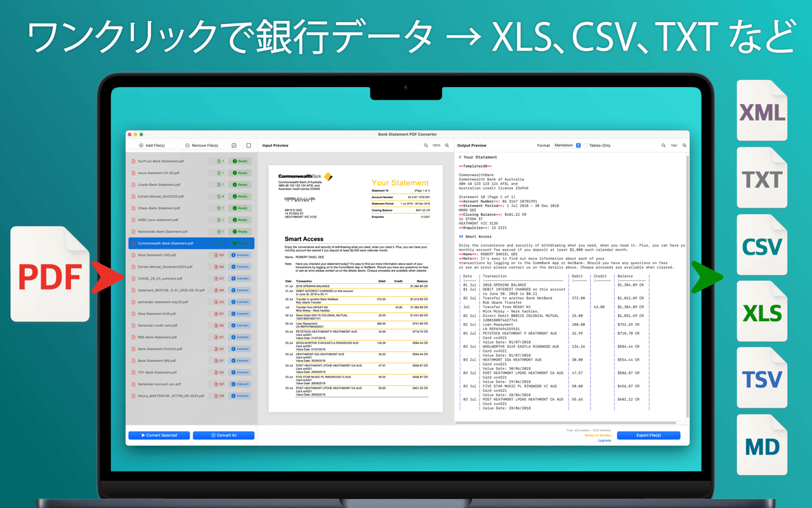
Task: Click PDF icon beside TCF-Bank-Statement.pdf
Action: pyautogui.click(x=133, y=372)
